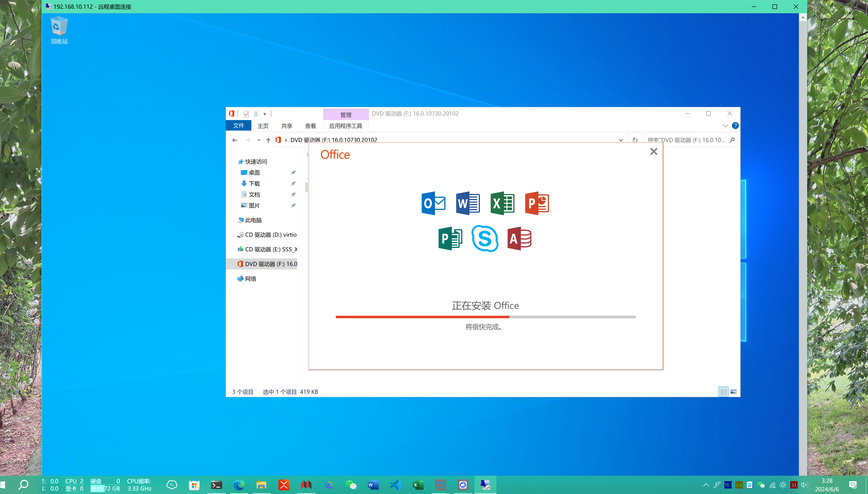The height and width of the screenshot is (494, 868).
Task: Close the Office installer dialog
Action: [x=653, y=151]
